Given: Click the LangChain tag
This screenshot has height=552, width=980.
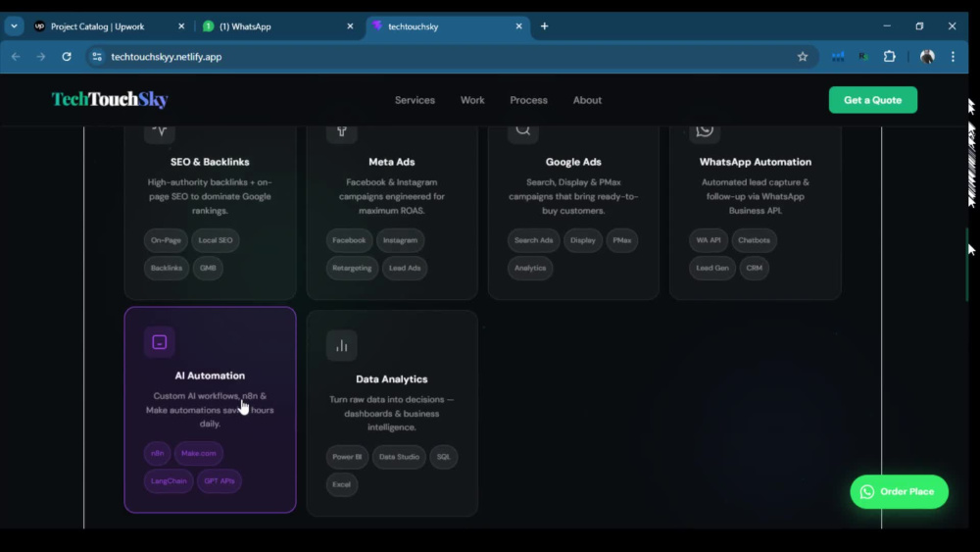Looking at the screenshot, I should 169,481.
